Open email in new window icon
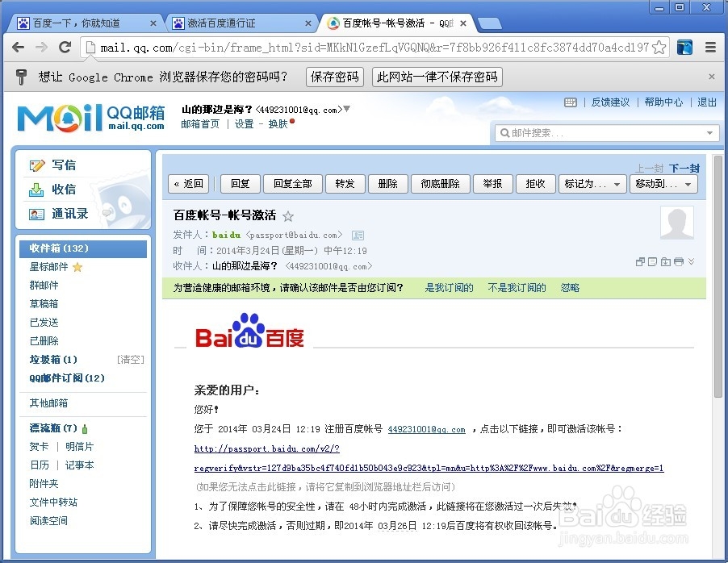Screen dimensions: 728x563 (x=640, y=261)
